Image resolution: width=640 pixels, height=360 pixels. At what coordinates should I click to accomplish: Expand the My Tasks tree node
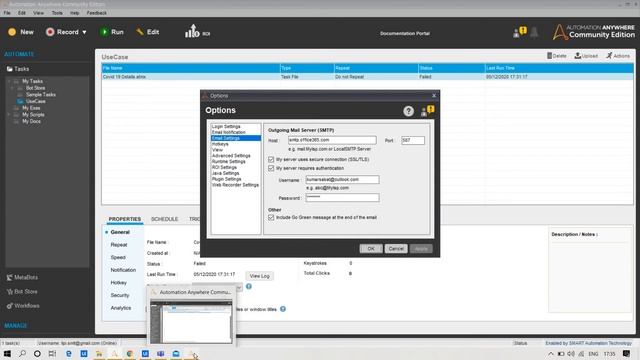pos(9,81)
